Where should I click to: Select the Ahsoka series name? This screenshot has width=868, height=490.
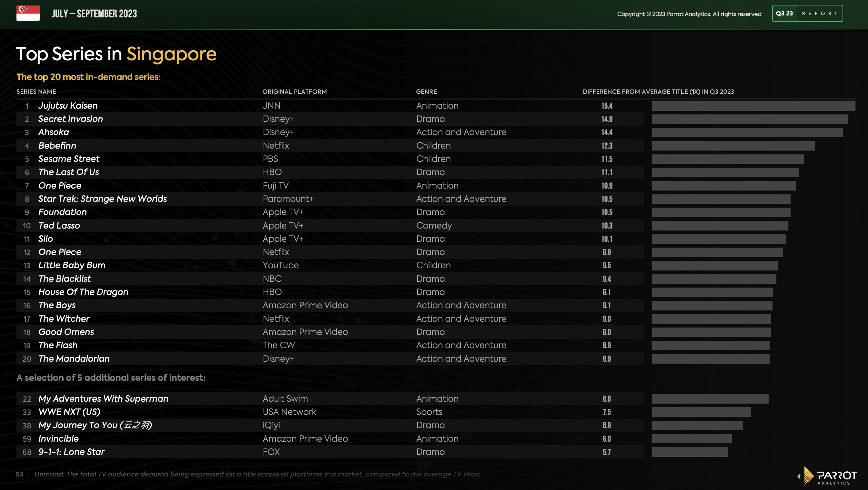54,132
